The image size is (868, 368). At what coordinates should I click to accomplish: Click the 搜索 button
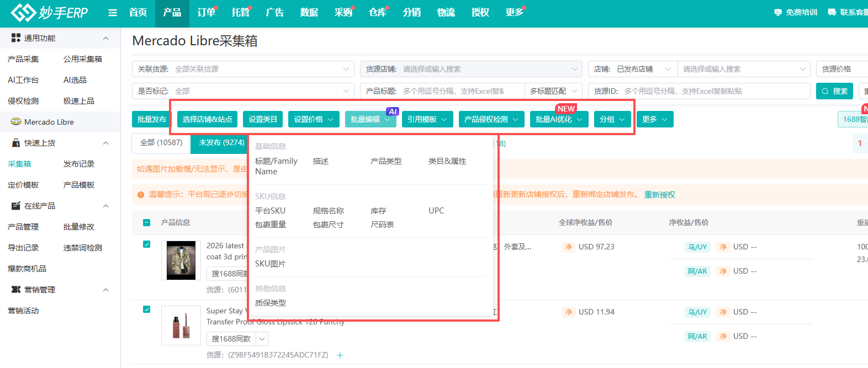pyautogui.click(x=834, y=91)
